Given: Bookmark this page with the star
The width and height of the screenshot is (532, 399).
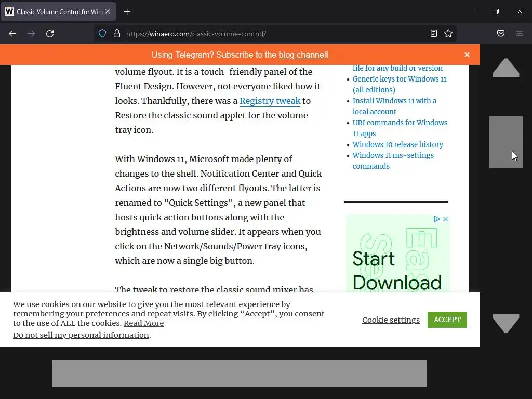Looking at the screenshot, I should point(448,33).
